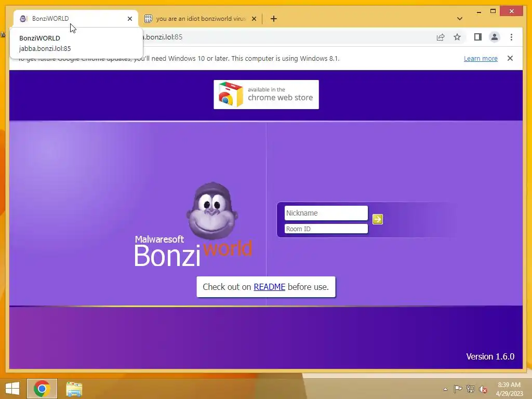532x399 pixels.
Task: Open a new tab with the plus button
Action: click(x=273, y=19)
